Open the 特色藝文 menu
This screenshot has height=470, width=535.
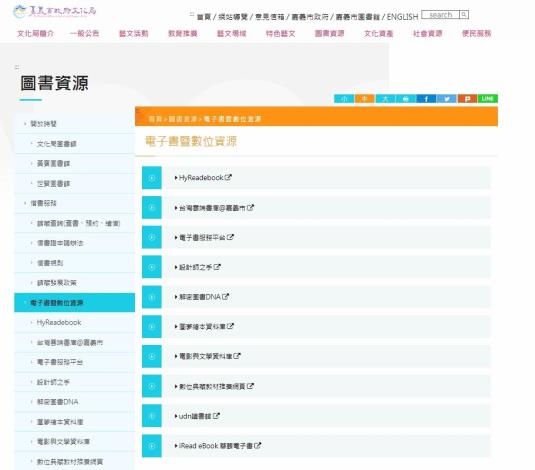[280, 33]
